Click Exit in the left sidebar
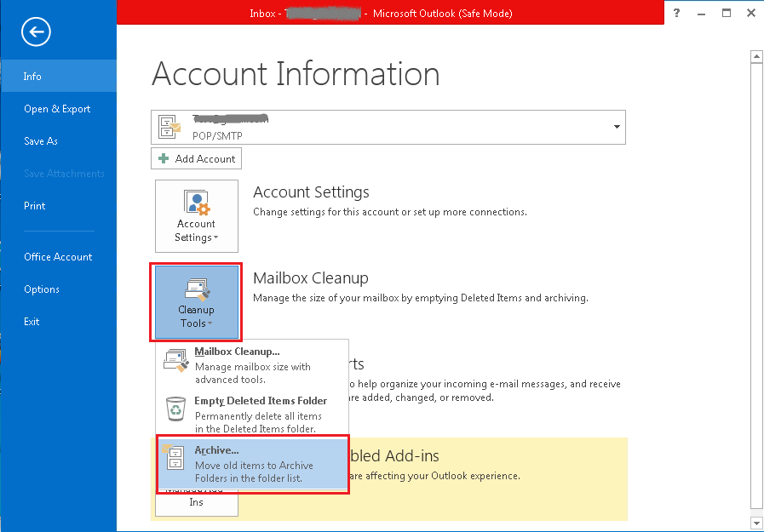 32,322
